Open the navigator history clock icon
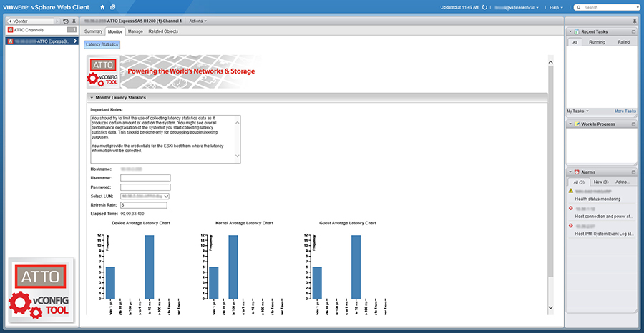 (66, 21)
